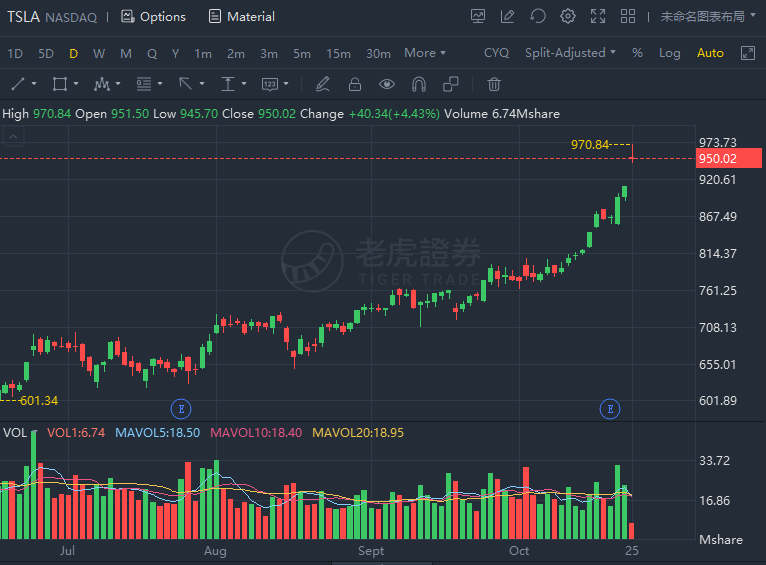Expand wave pattern tool options

click(x=118, y=84)
